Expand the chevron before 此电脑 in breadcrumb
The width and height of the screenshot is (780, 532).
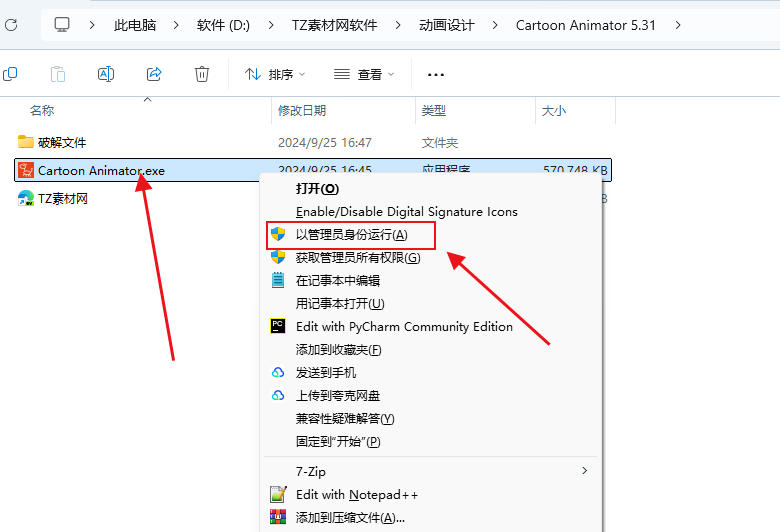click(92, 25)
